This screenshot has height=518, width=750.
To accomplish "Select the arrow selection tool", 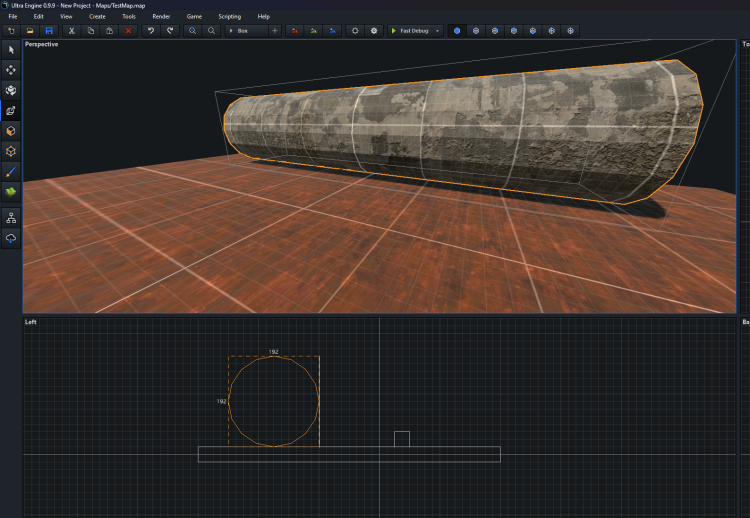I will click(x=11, y=50).
